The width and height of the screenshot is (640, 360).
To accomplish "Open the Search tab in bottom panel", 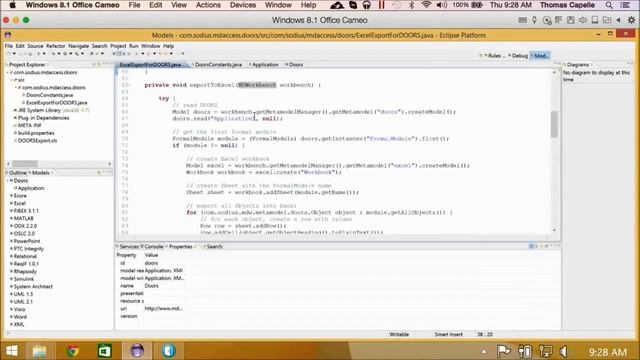I will tap(213, 247).
